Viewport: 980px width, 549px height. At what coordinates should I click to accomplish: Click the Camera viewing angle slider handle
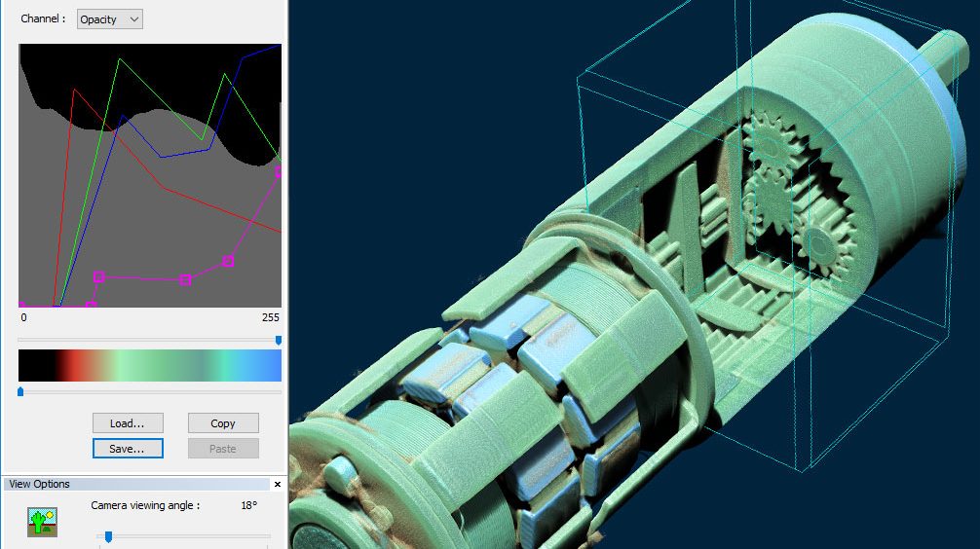(108, 536)
